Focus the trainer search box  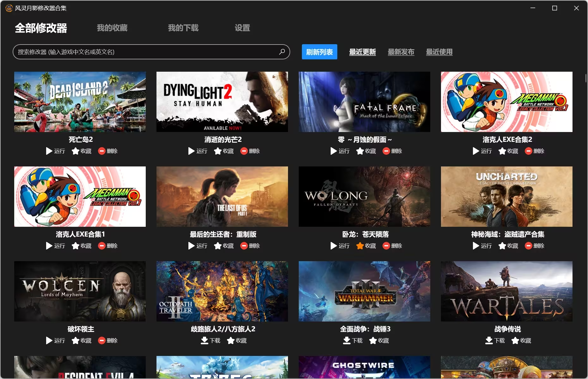(151, 52)
